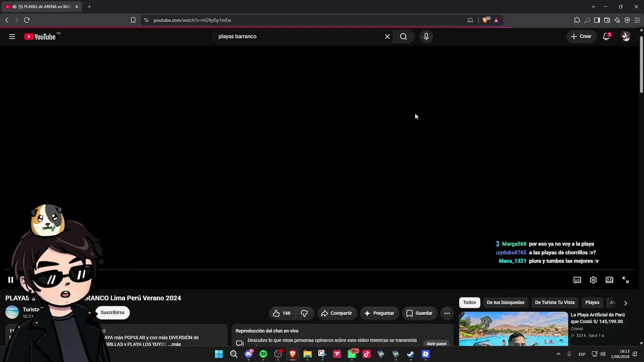Open File Explorer from the taskbar
Screen dimensions: 644x362
tap(307, 354)
